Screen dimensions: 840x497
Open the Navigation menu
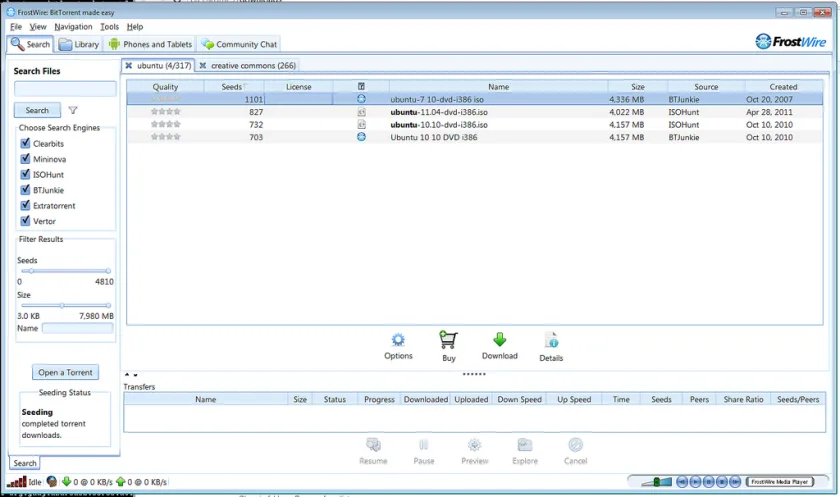[x=73, y=26]
